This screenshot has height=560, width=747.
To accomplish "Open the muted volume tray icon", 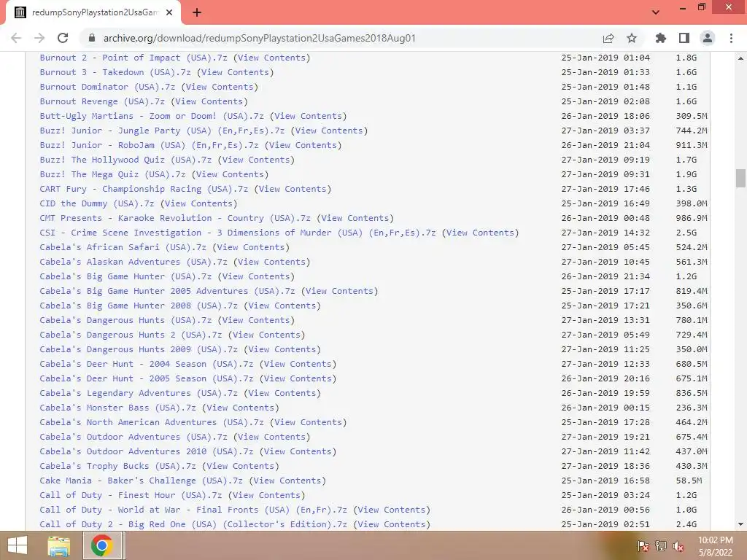I will click(678, 546).
